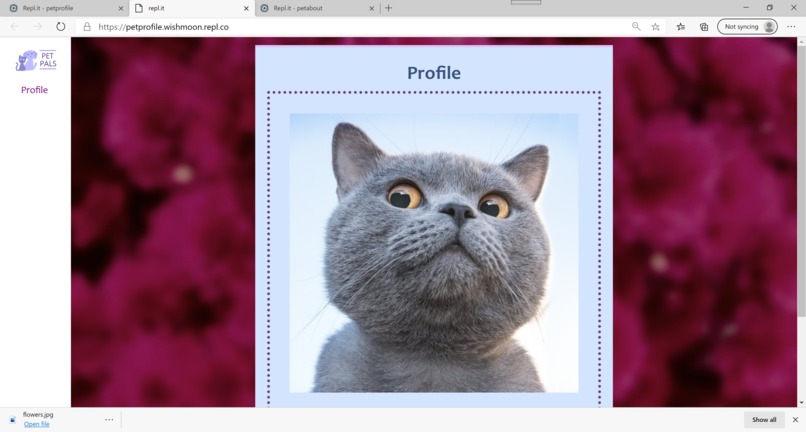This screenshot has width=806, height=432.
Task: Close the active repl.it tab
Action: (x=246, y=8)
